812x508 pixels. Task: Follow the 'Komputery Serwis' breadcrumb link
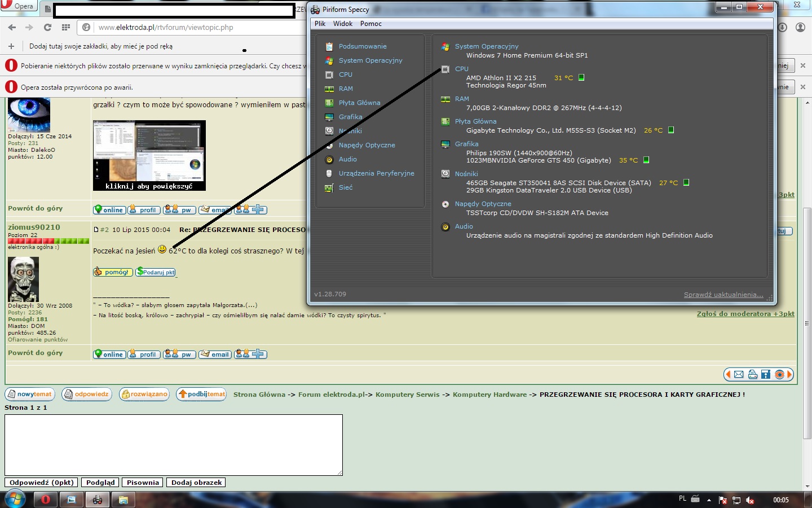click(x=408, y=395)
